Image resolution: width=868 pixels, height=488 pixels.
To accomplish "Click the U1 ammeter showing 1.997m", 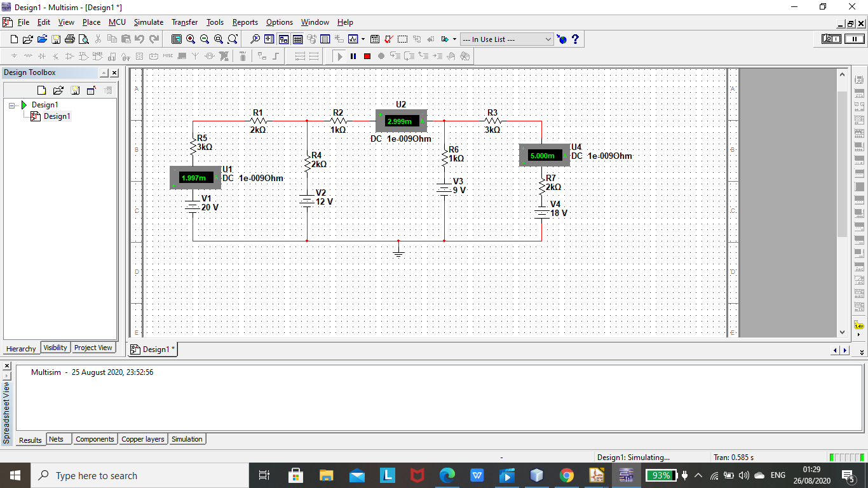I will click(194, 177).
